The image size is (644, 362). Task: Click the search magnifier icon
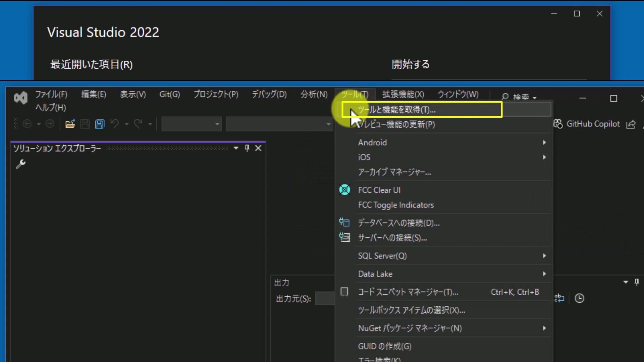[x=505, y=97]
